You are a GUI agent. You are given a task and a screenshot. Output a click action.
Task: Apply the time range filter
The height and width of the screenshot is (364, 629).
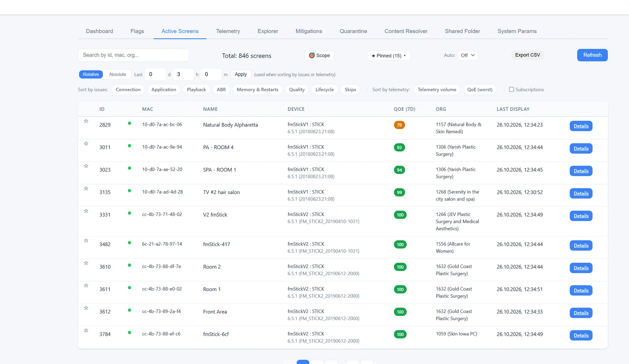tap(241, 74)
